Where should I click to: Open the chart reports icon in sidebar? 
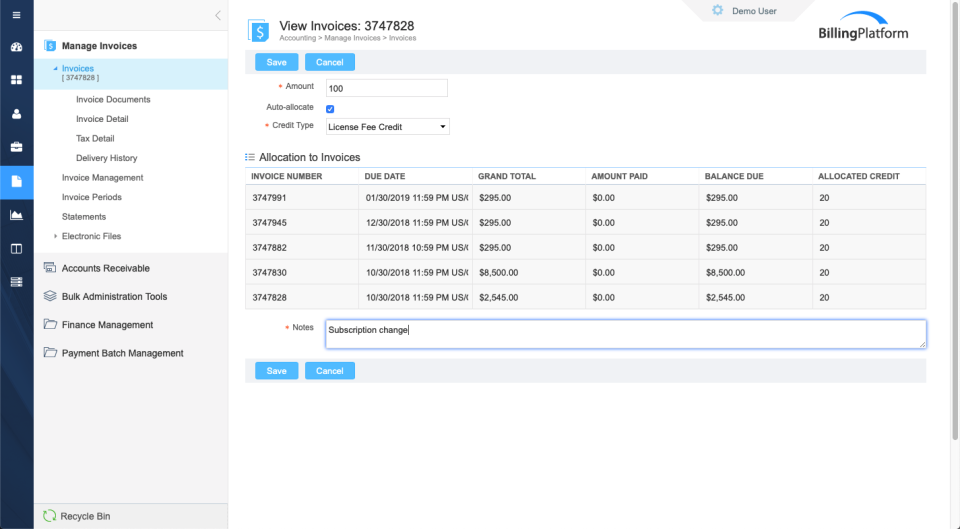[17, 215]
